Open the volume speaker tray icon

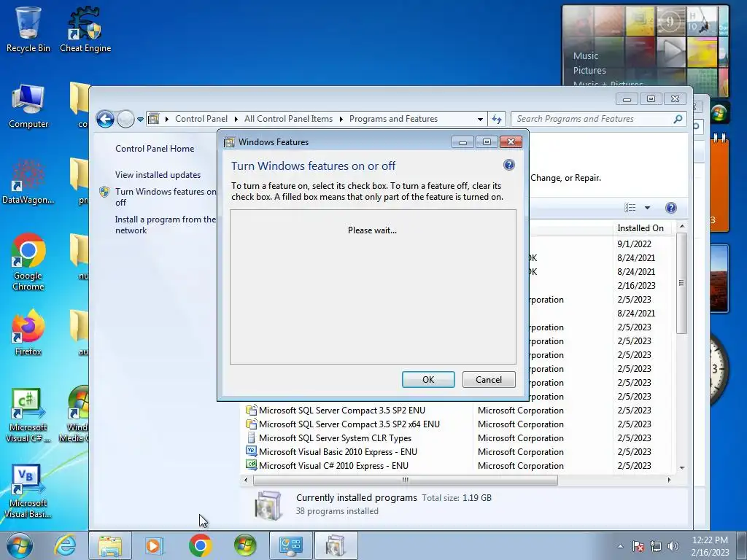point(673,546)
